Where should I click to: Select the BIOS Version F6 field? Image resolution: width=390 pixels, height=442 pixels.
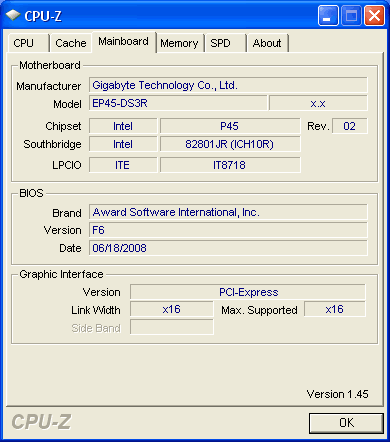click(228, 230)
